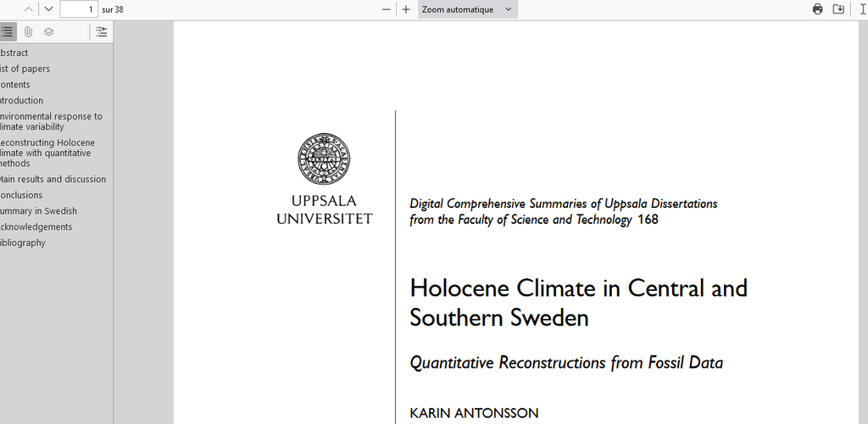Click the zoom in plus button
This screenshot has width=868, height=424.
[x=406, y=9]
